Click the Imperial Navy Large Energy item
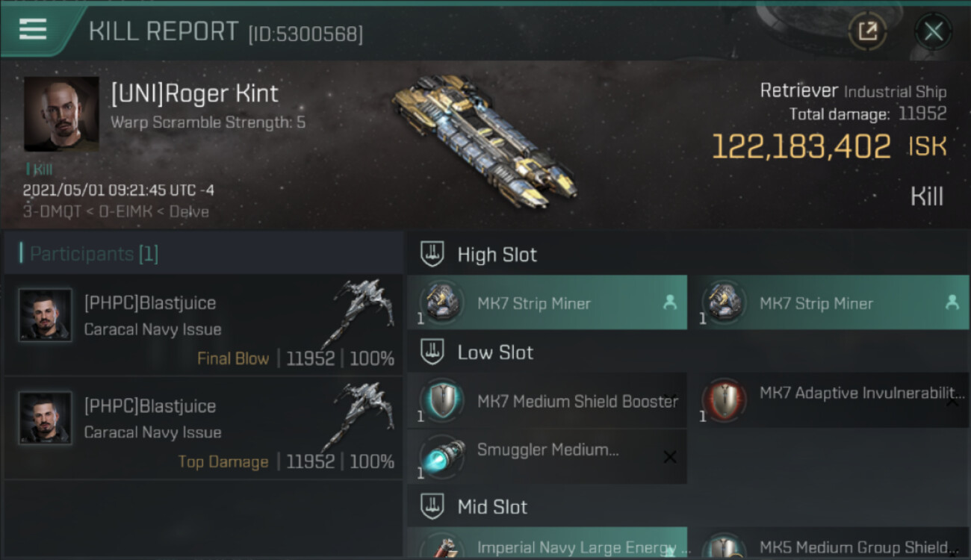 [x=547, y=545]
